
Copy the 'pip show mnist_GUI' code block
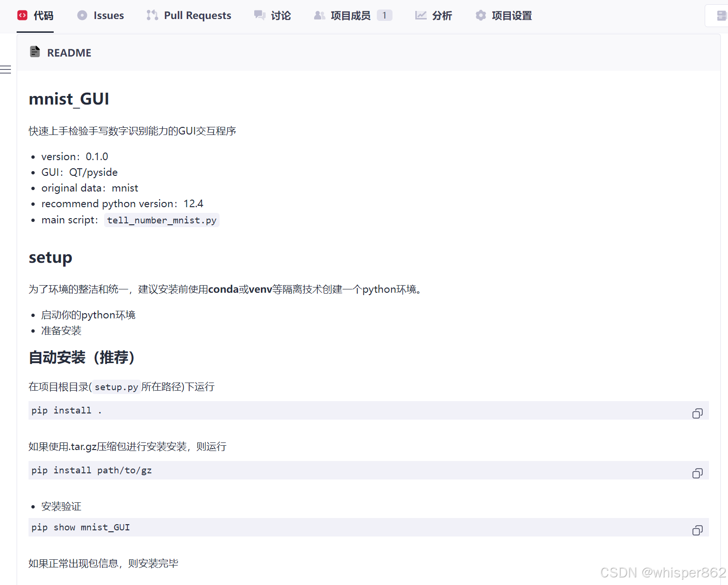click(697, 530)
